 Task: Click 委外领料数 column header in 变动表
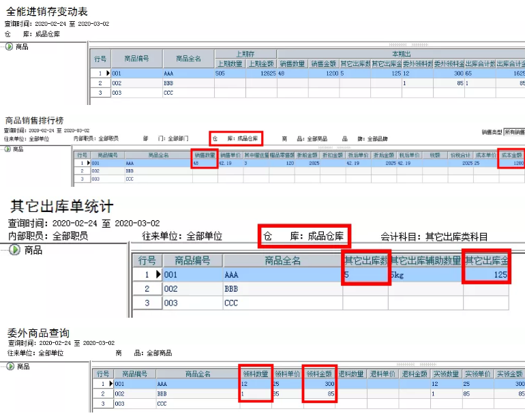(x=417, y=63)
